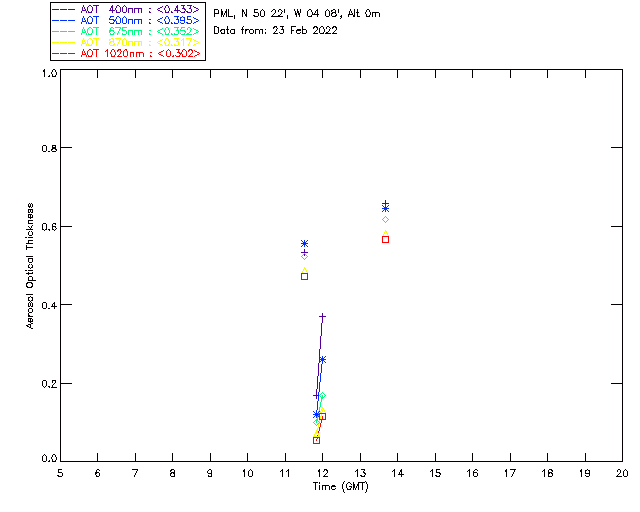
Task: Click the y-axis tick label 0.4
Action: coord(49,305)
